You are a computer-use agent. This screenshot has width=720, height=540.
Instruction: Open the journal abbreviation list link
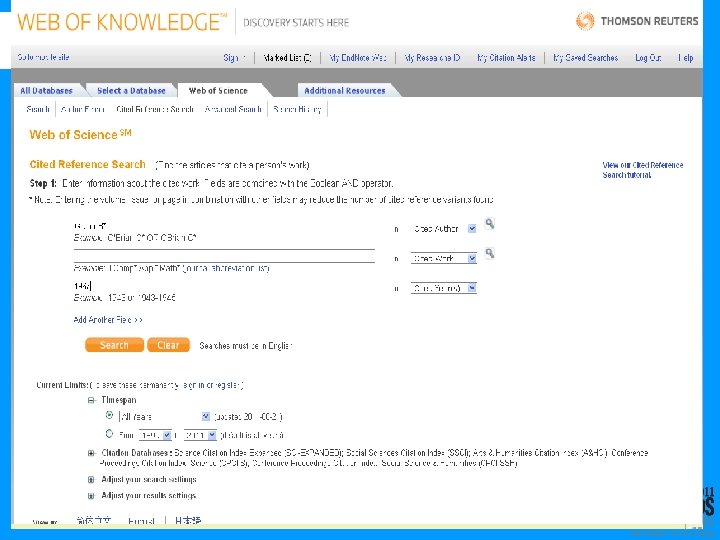226,268
